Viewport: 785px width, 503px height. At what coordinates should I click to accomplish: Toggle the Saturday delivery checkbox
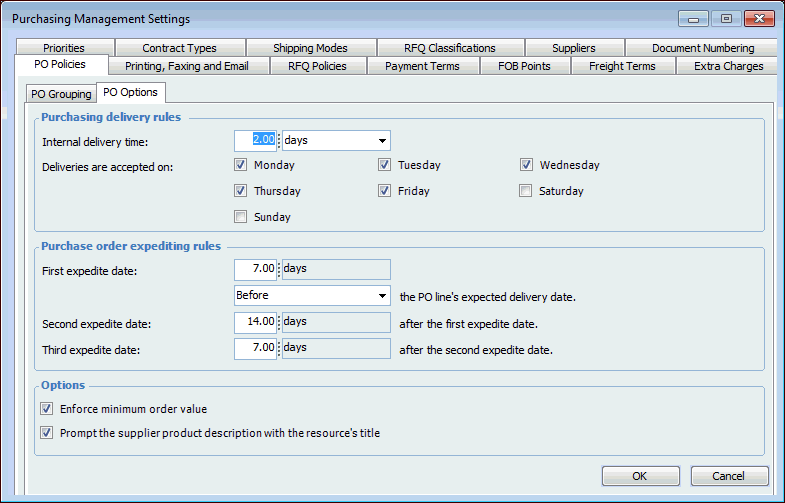(x=526, y=191)
